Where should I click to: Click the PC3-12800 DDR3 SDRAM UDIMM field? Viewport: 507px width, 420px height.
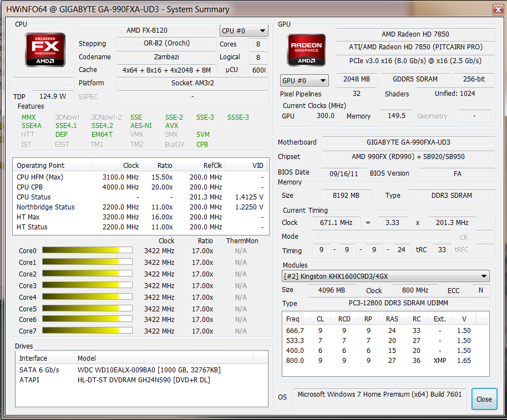398,303
